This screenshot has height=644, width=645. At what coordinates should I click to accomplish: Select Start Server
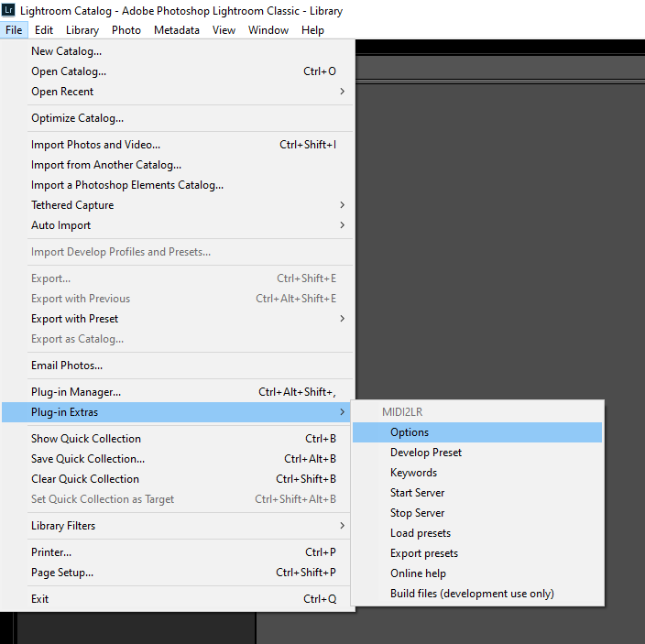[477, 493]
